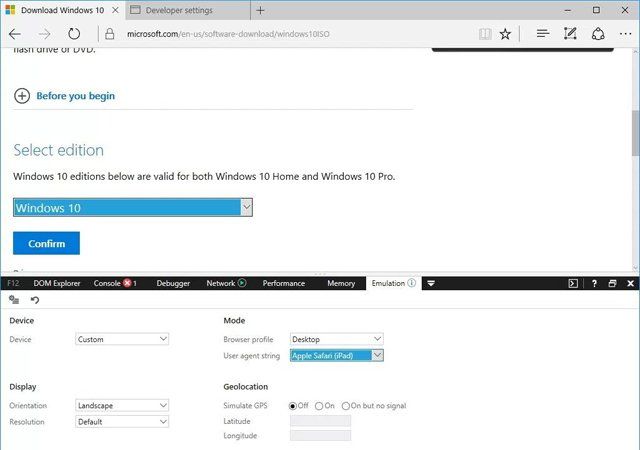
Task: Toggle the dev tools console pane icon
Action: (573, 283)
